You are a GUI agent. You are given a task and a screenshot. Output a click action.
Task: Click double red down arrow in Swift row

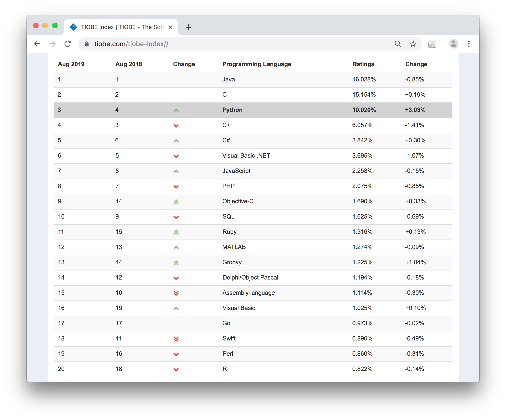point(176,339)
